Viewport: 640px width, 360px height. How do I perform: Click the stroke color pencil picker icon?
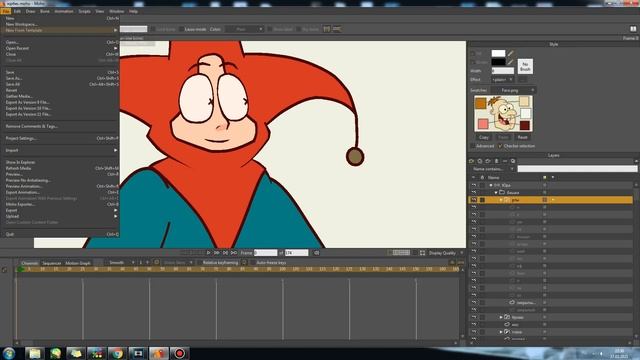pyautogui.click(x=510, y=62)
